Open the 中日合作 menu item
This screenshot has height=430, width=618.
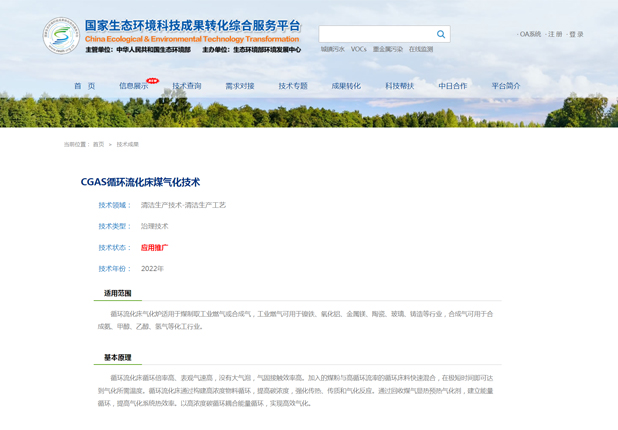[x=452, y=86]
